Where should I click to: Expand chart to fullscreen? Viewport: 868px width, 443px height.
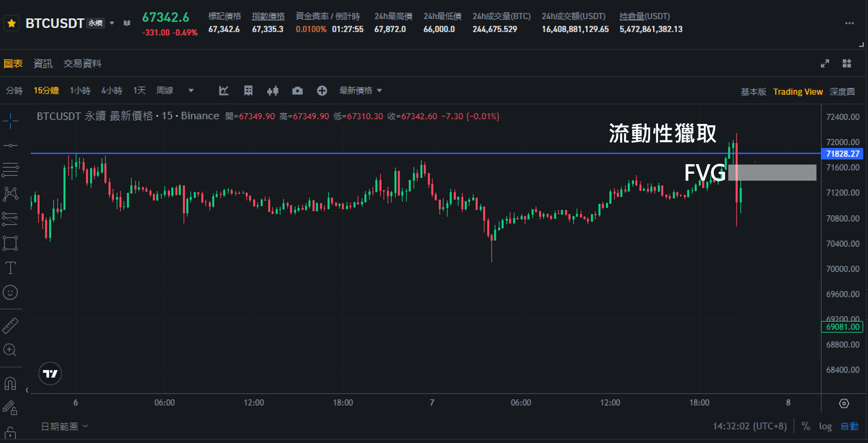coord(825,64)
